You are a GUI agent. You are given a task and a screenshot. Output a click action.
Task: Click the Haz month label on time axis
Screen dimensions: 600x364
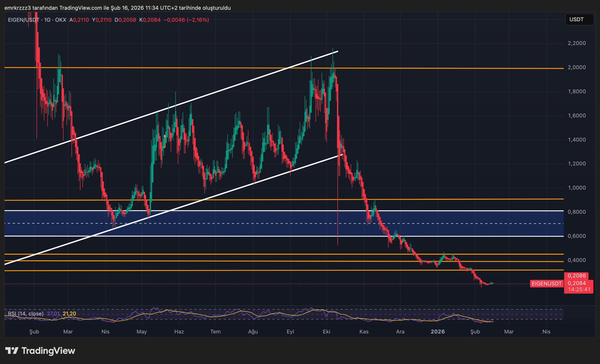tap(179, 331)
